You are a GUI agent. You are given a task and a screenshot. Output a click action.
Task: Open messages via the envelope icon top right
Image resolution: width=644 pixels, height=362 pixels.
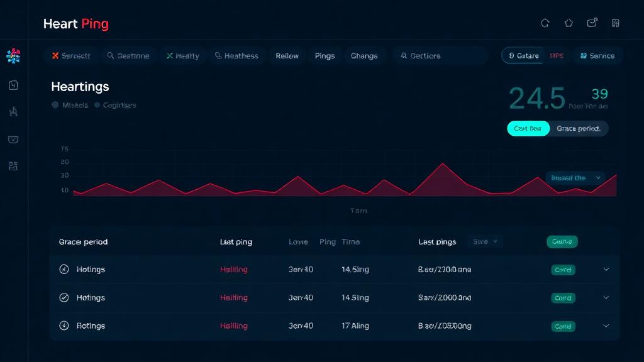click(x=592, y=23)
